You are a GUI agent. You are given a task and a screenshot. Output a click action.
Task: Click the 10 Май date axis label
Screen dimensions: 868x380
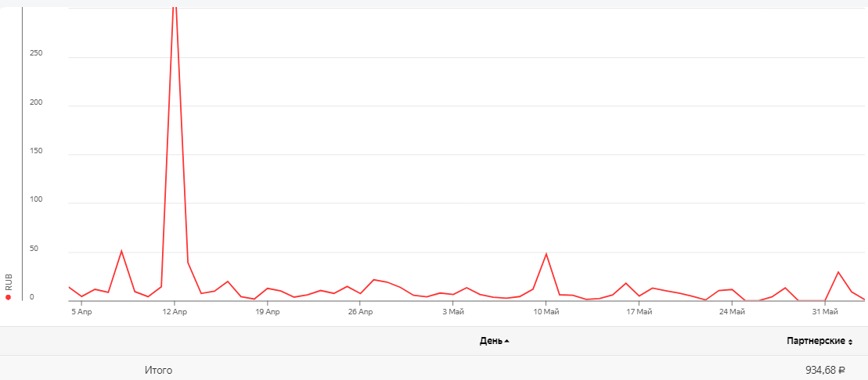[x=546, y=312]
